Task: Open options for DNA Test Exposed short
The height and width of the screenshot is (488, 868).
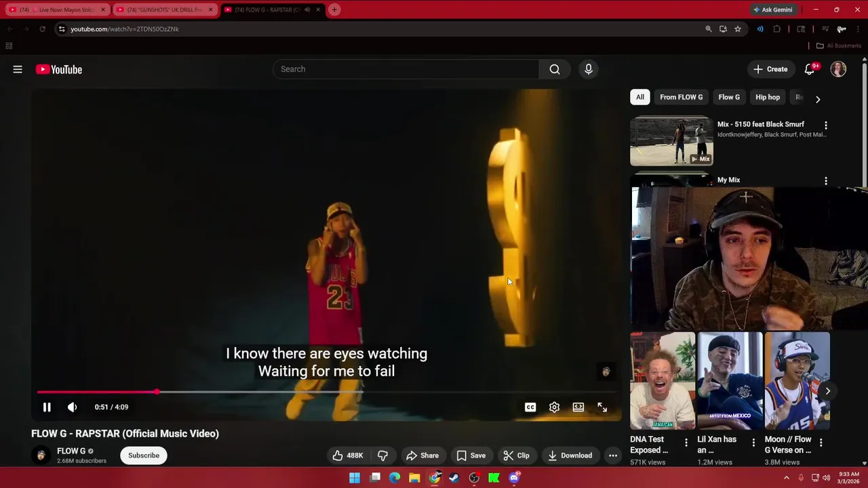Action: pyautogui.click(x=686, y=443)
